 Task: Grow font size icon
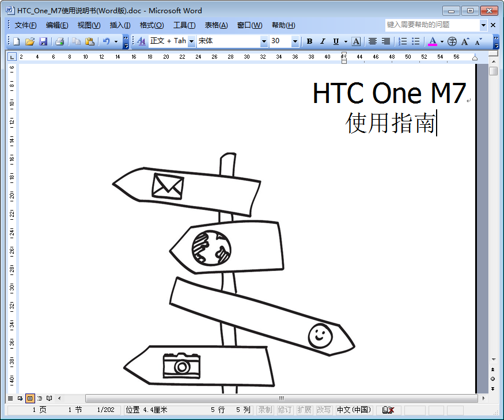point(465,41)
